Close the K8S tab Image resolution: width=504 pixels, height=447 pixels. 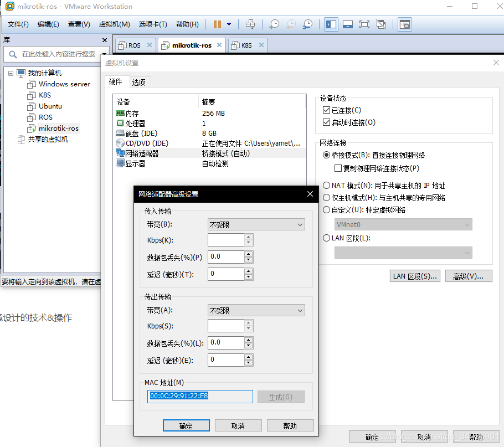261,45
